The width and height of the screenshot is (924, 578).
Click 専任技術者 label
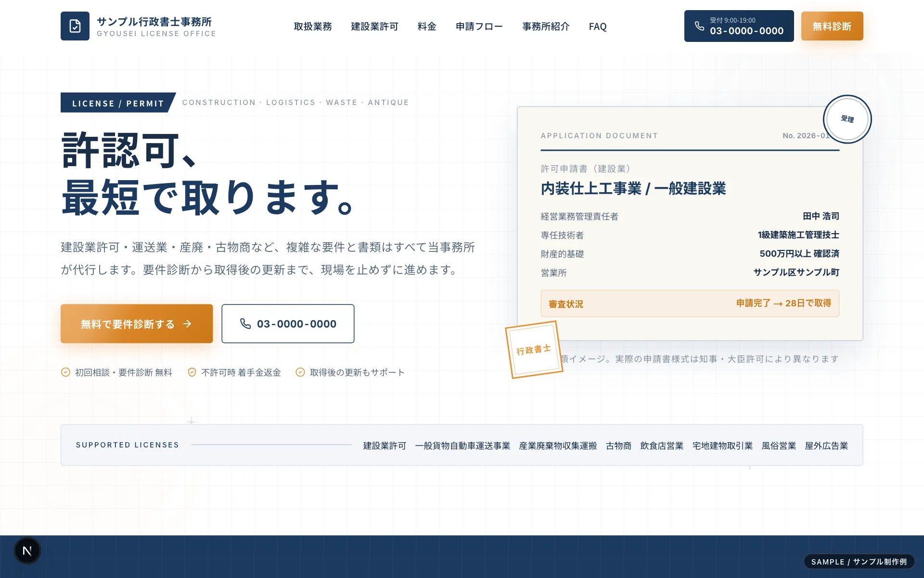point(562,236)
